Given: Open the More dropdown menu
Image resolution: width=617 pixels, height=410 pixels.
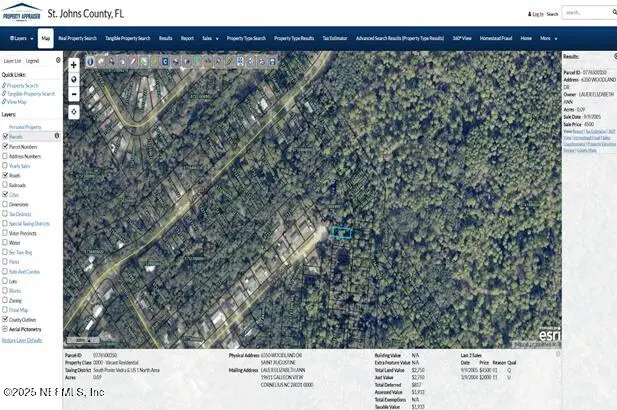Looking at the screenshot, I should coord(549,38).
